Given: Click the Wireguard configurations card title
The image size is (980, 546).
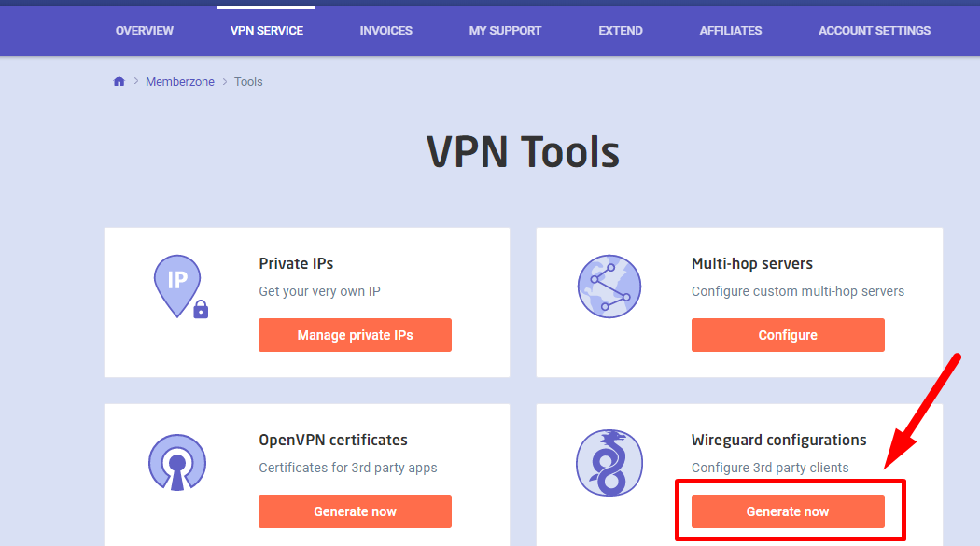Looking at the screenshot, I should tap(778, 440).
